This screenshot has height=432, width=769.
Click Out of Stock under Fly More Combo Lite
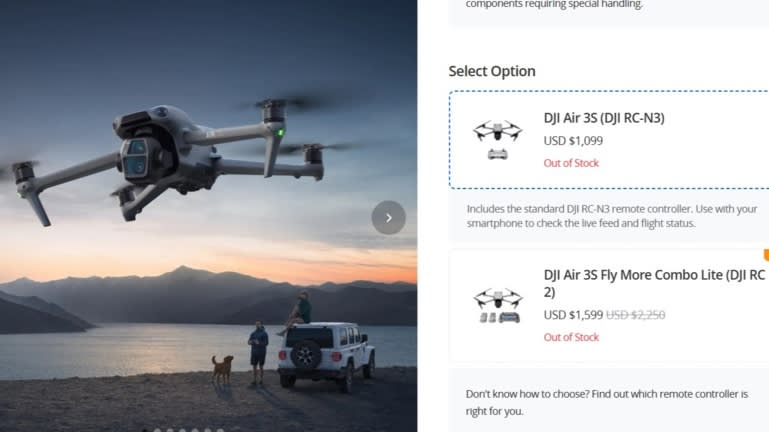click(x=571, y=337)
